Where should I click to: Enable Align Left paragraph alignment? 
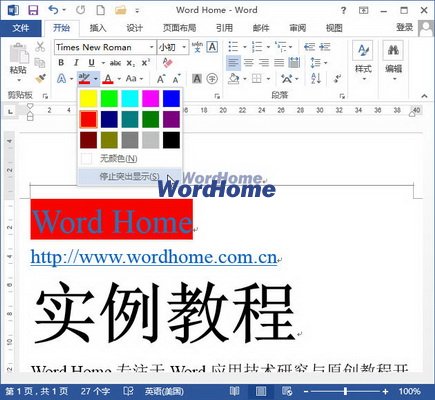(233, 63)
